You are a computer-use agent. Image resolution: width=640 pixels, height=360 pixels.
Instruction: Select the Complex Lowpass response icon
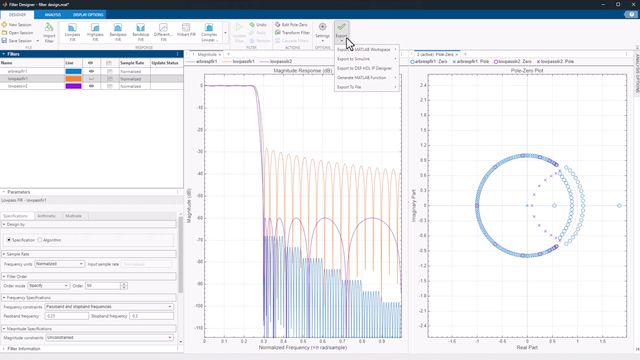pyautogui.click(x=209, y=28)
